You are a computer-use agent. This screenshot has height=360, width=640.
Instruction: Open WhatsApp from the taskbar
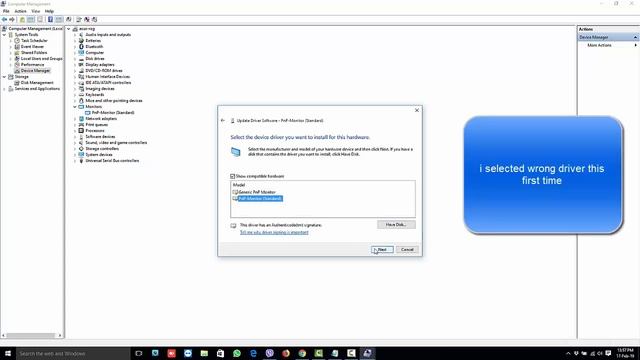click(237, 353)
